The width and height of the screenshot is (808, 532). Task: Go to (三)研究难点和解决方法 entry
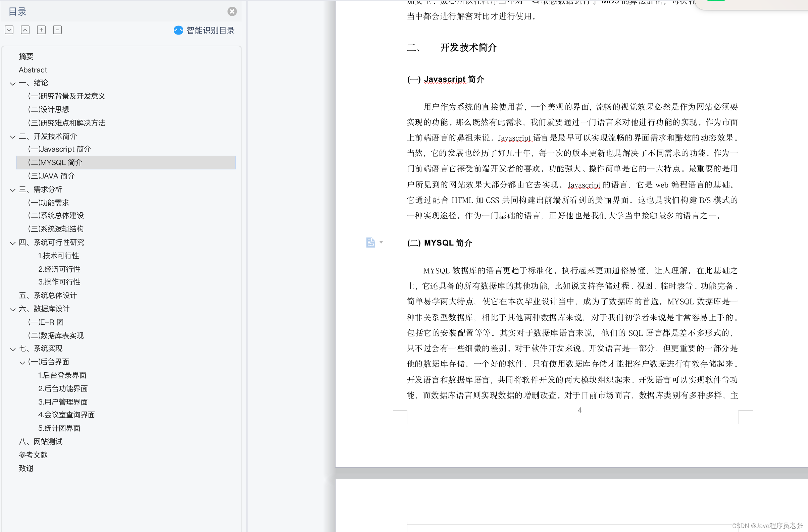66,123
